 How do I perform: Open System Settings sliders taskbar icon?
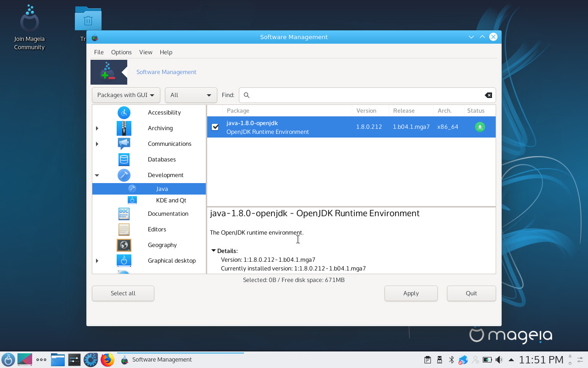click(74, 360)
